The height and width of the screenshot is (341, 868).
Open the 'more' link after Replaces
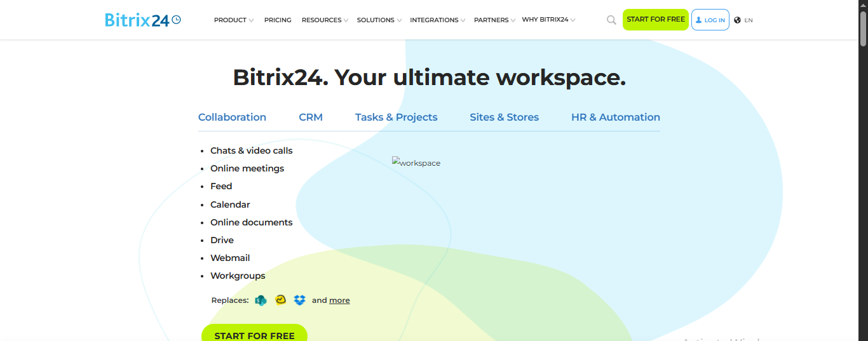[339, 300]
